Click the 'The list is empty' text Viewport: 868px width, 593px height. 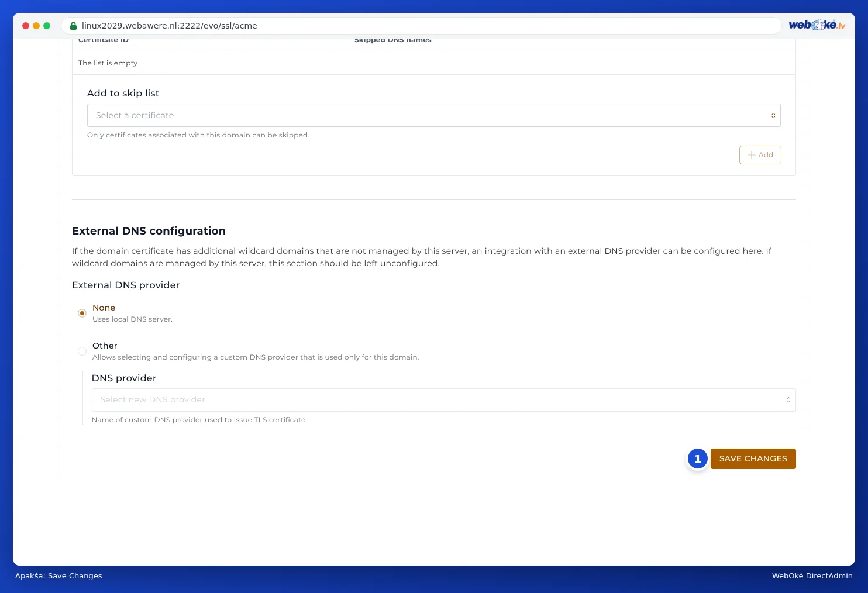pyautogui.click(x=108, y=63)
